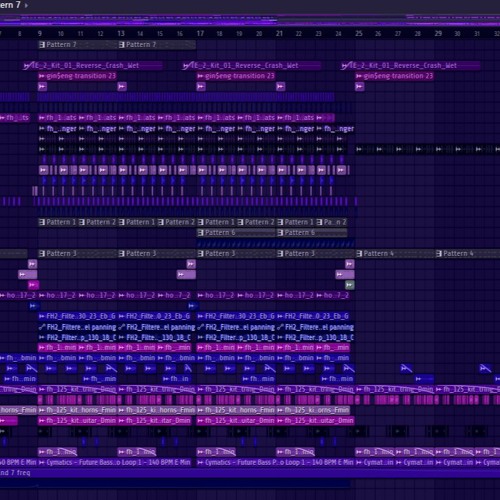Select the Pattern 1 clip at bar 13
Viewport: 500px width, 500px height.
[137, 222]
